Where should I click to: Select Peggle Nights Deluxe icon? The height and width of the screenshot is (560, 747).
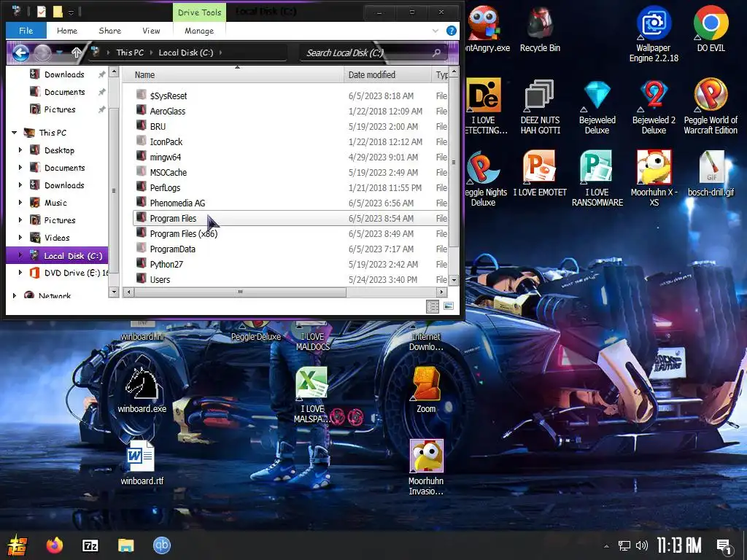click(484, 179)
